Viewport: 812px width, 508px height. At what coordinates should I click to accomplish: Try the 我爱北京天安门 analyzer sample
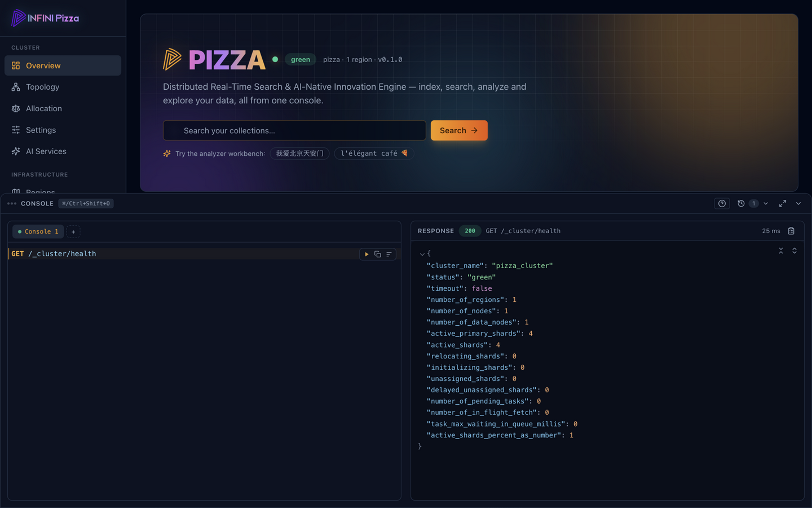299,154
